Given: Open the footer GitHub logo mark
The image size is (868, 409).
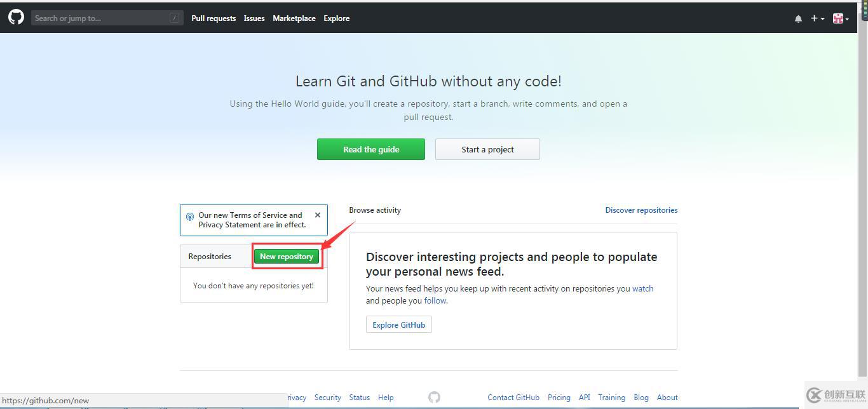Looking at the screenshot, I should point(434,397).
